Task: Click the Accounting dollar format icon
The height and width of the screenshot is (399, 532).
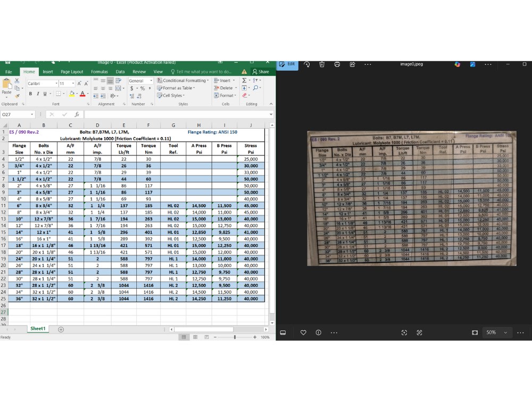Action: point(131,88)
